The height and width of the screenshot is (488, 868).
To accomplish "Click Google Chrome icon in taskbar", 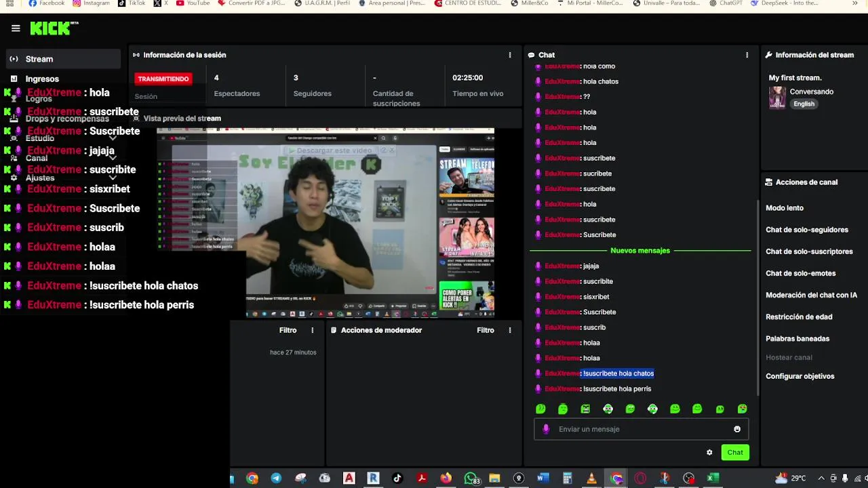I will click(252, 479).
